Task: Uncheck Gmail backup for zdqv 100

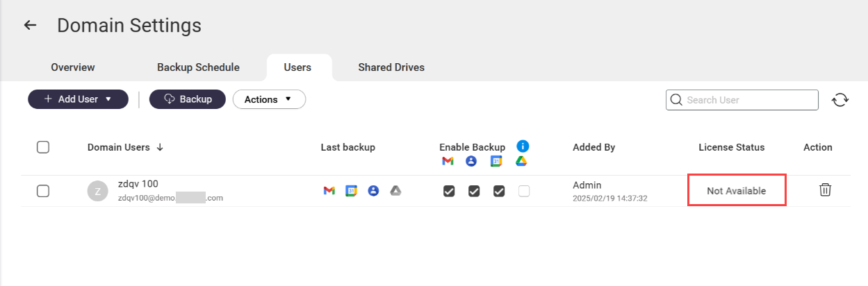Action: 449,191
